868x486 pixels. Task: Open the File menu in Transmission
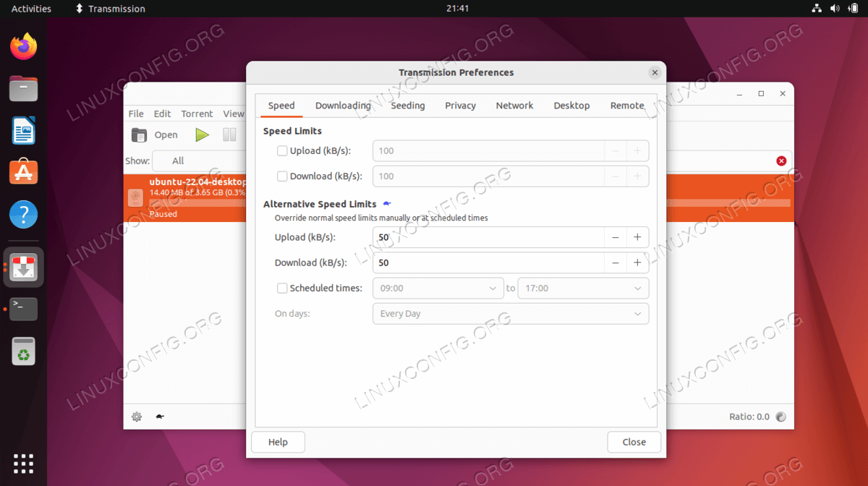[136, 114]
